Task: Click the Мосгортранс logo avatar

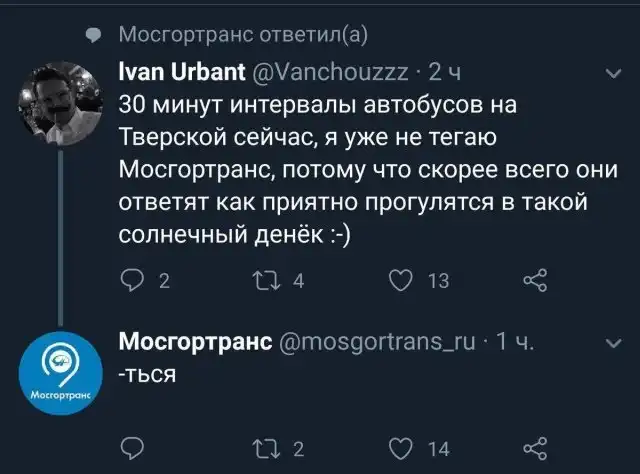Action: pyautogui.click(x=58, y=370)
